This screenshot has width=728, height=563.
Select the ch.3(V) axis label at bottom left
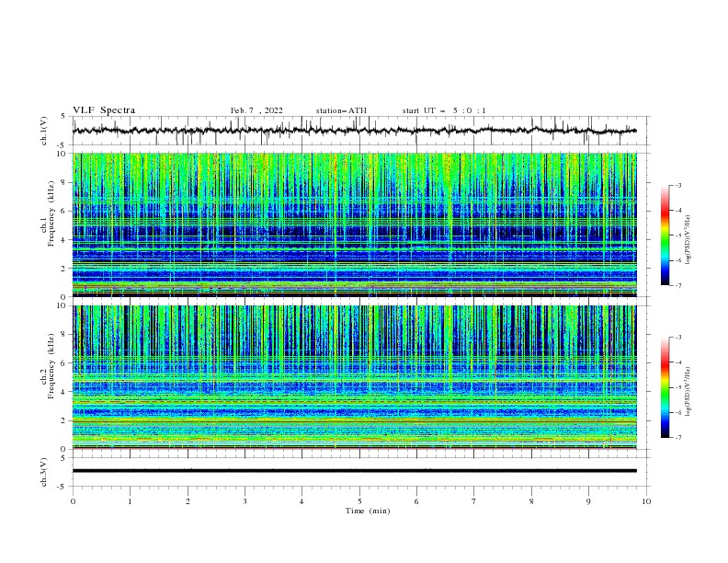(45, 471)
